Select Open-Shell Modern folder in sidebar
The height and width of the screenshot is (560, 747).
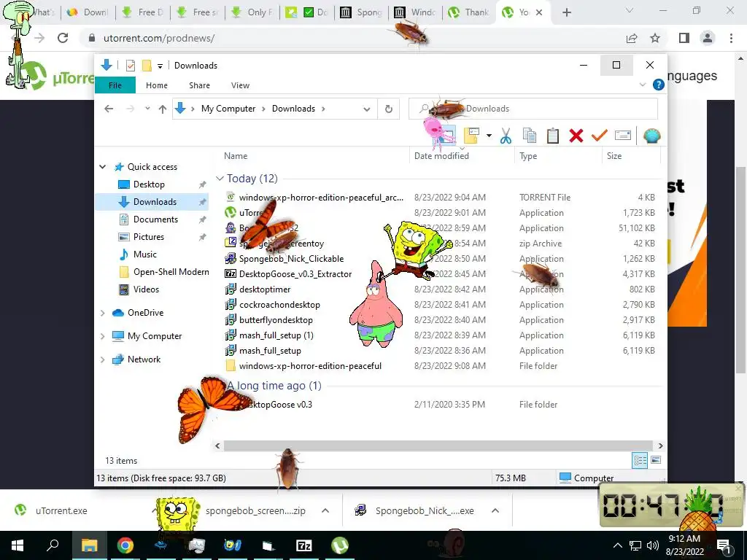pos(171,272)
